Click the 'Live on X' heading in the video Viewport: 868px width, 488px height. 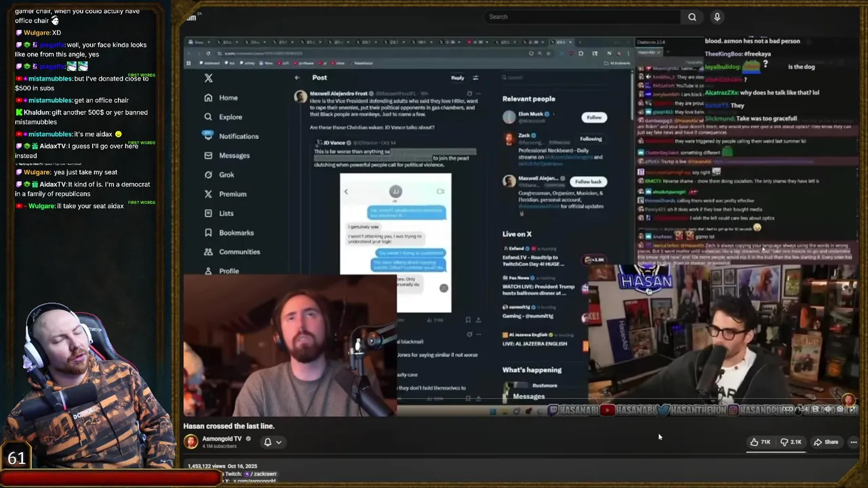pos(517,234)
